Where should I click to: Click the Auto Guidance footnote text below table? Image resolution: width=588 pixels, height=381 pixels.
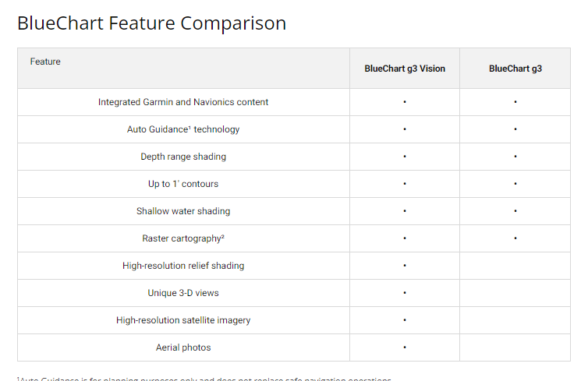coord(204,379)
